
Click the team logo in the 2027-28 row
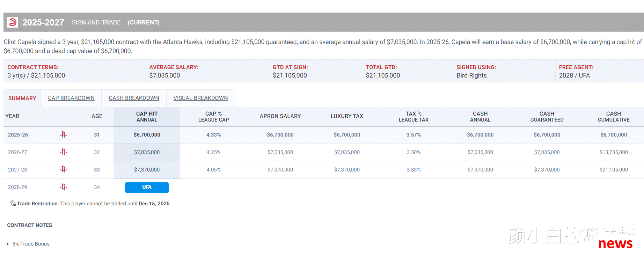[63, 169]
